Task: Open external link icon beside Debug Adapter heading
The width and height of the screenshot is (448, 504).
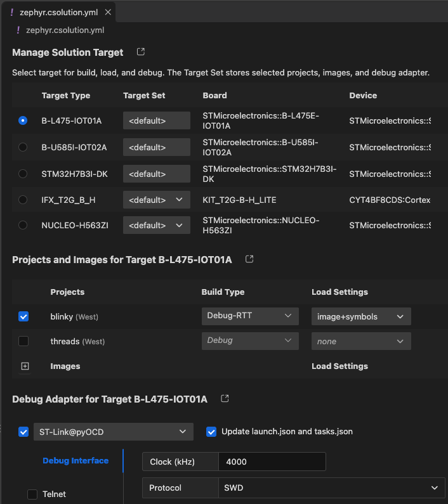Action: tap(225, 399)
